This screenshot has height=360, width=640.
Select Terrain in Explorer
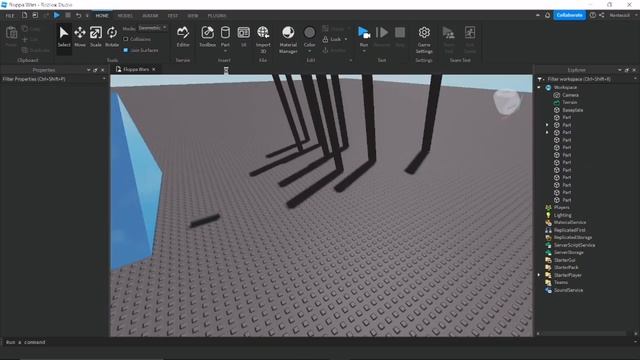569,102
